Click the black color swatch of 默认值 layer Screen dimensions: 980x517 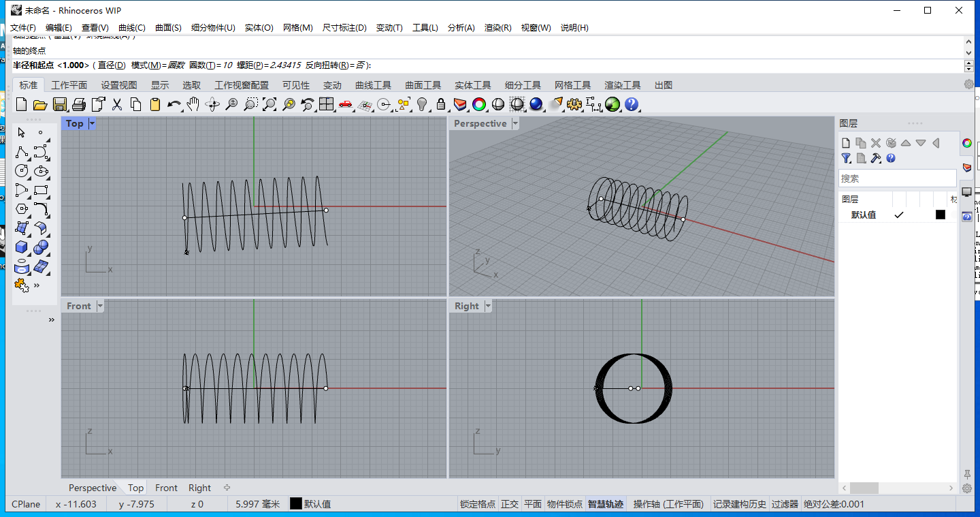940,215
